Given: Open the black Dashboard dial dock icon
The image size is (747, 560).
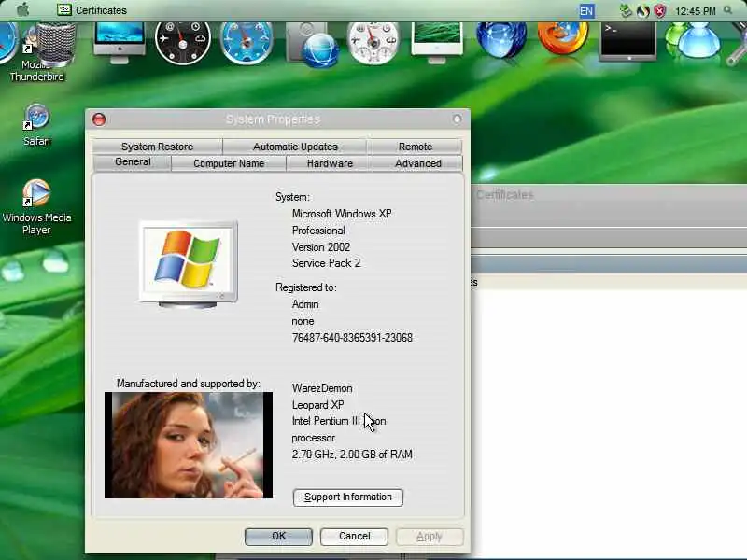Looking at the screenshot, I should click(x=183, y=42).
